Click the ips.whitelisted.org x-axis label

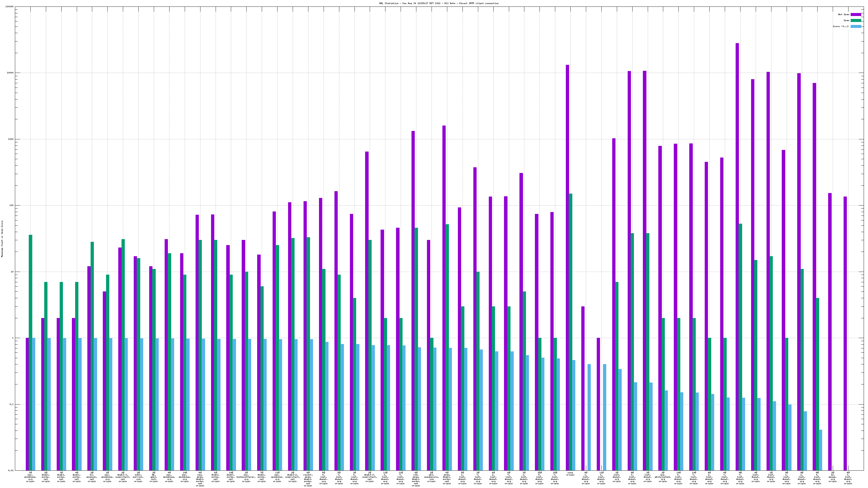[x=663, y=477]
